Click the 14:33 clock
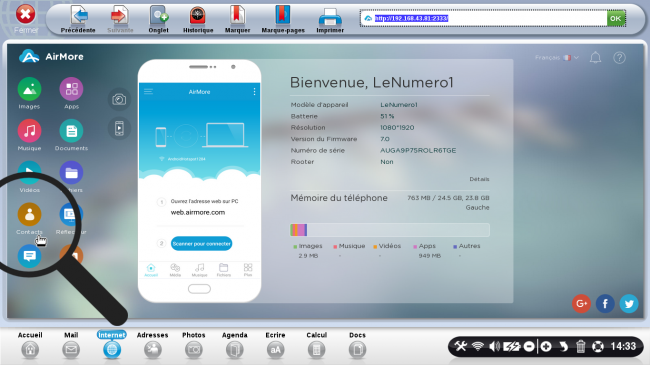Viewport: 650px width, 365px height. 623,346
